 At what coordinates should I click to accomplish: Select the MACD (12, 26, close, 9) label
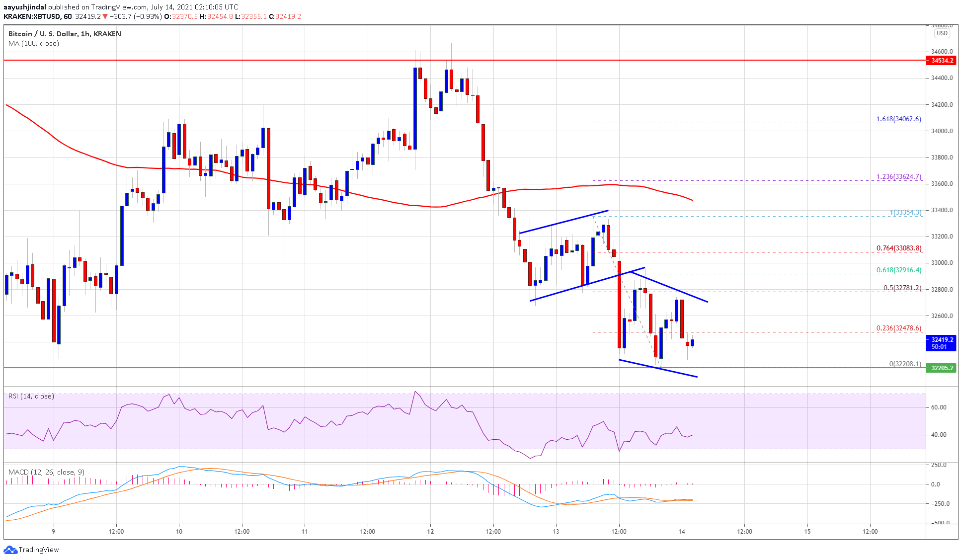point(46,472)
